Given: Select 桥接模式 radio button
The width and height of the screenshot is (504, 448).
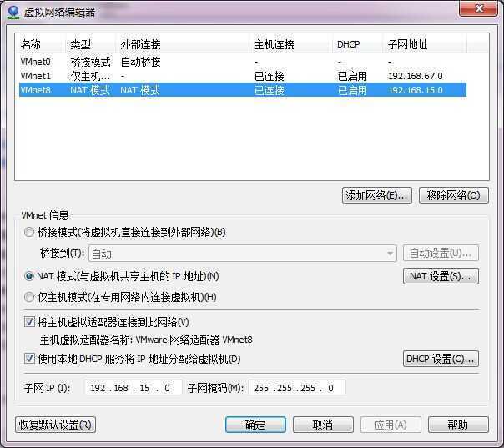Looking at the screenshot, I should 29,232.
